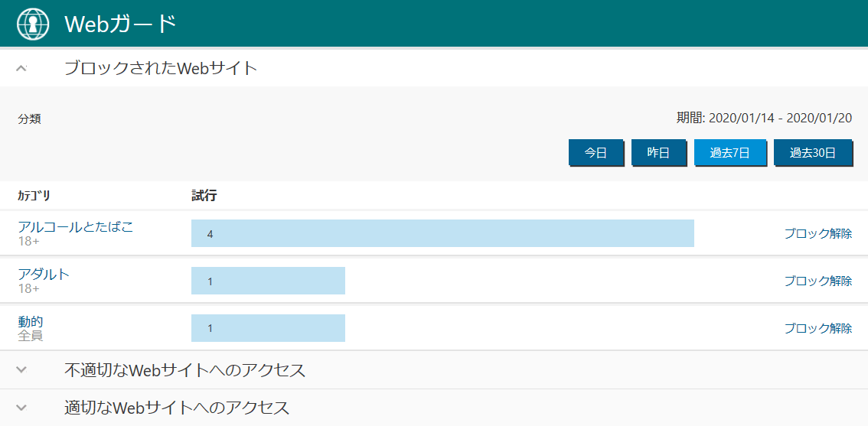Image resolution: width=868 pixels, height=426 pixels.
Task: Show the 過去7日 period
Action: (x=729, y=153)
